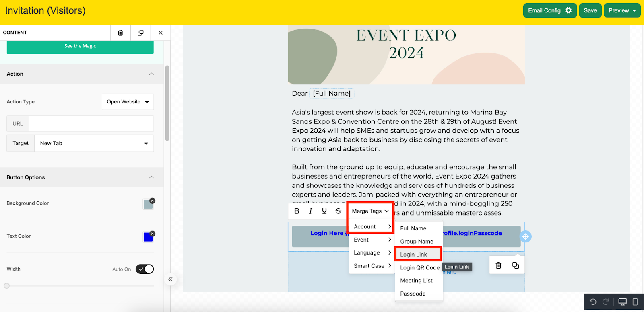Open the blue Text Color swatch

[148, 237]
